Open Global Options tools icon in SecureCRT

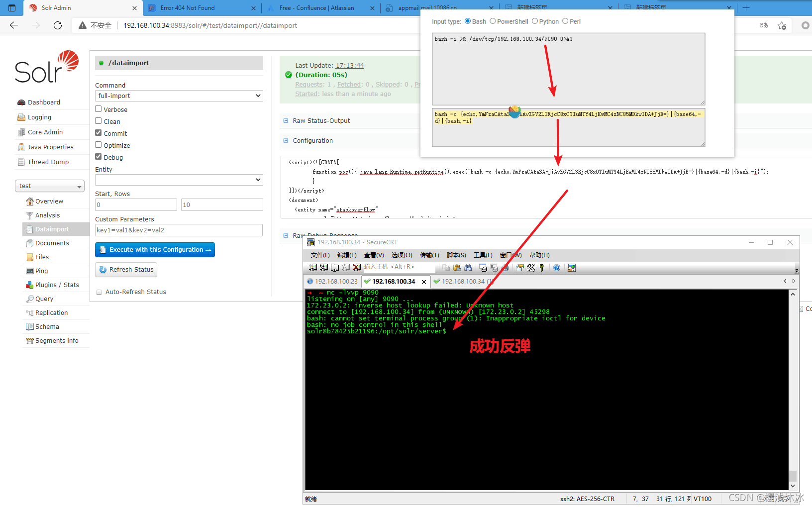531,268
